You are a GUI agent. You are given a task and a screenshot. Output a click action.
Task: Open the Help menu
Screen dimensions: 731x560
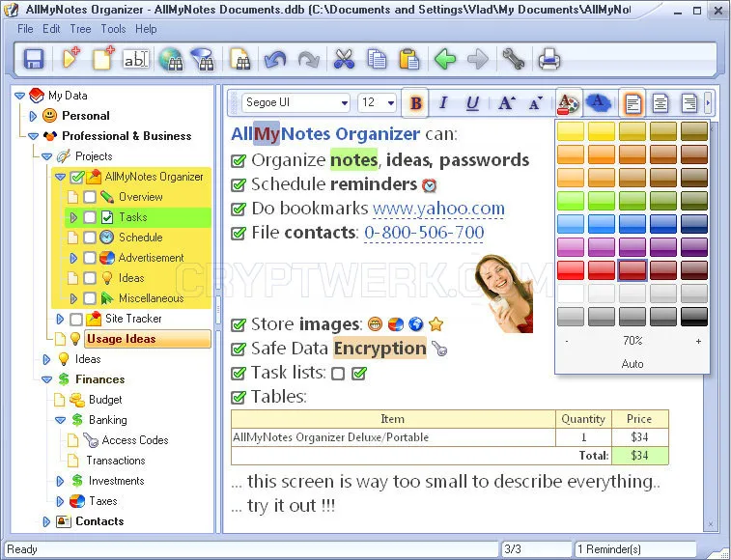tap(146, 29)
